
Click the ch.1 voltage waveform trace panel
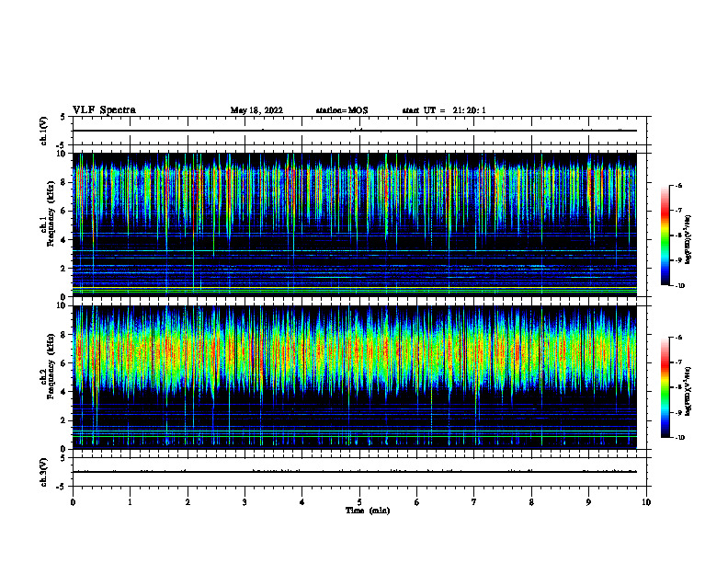coord(361,131)
